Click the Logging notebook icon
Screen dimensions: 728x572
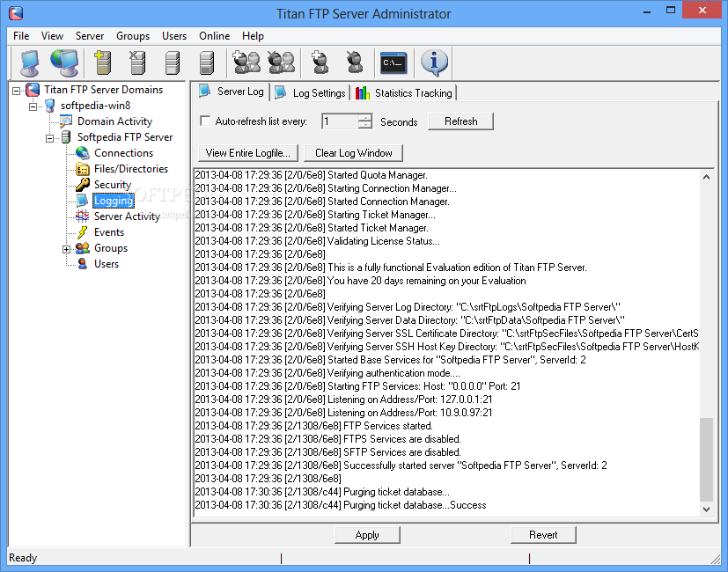[82, 201]
